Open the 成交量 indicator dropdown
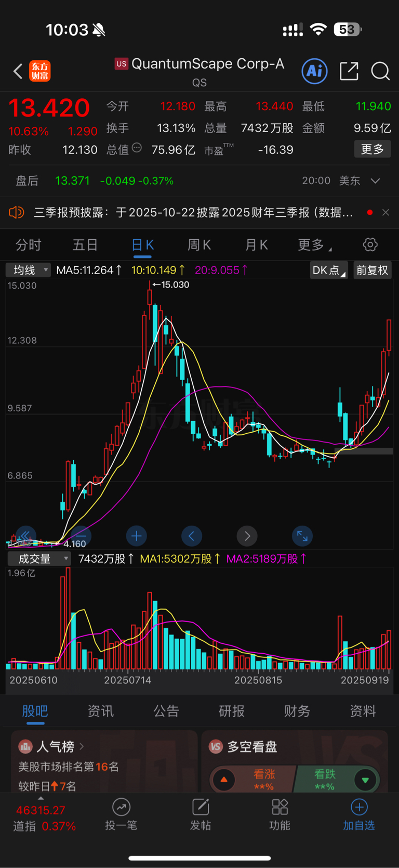This screenshot has width=399, height=868. click(39, 559)
